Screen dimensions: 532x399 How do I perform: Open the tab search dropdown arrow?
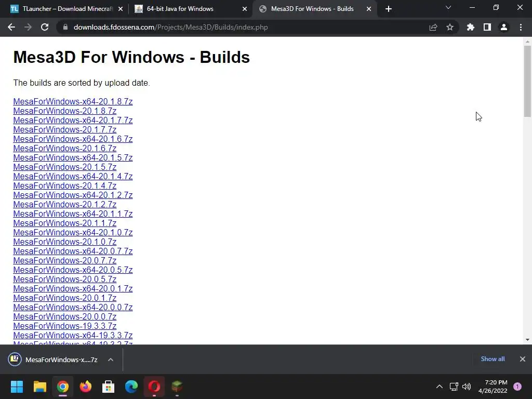(x=448, y=7)
